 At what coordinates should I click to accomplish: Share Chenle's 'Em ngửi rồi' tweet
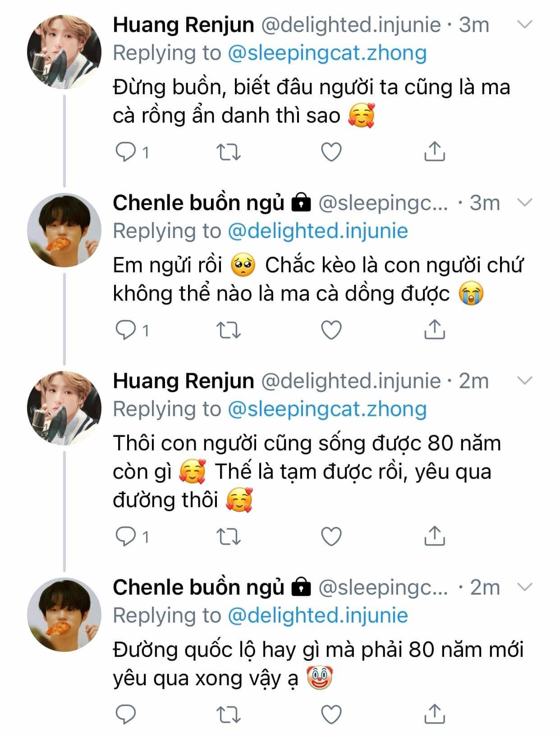coord(435,330)
